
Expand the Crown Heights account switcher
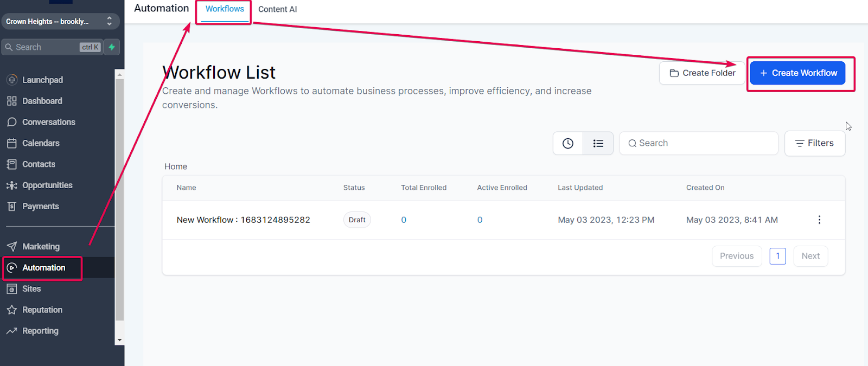point(60,21)
